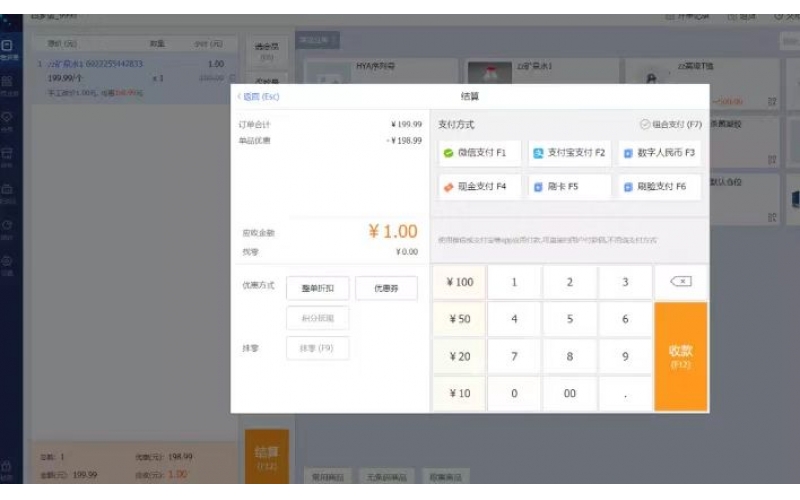Open 整单折扣 whole-order discount
Image resolution: width=800 pixels, height=500 pixels.
tap(317, 288)
